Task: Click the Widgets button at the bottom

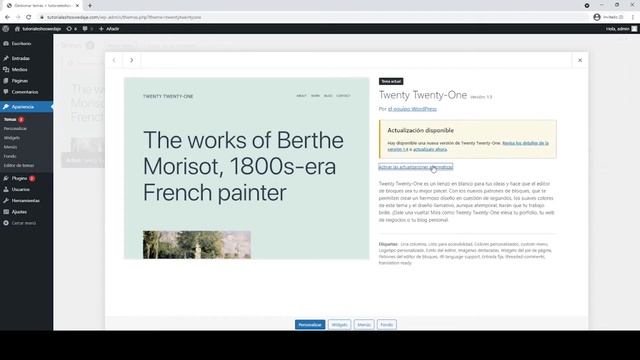Action: click(x=340, y=325)
